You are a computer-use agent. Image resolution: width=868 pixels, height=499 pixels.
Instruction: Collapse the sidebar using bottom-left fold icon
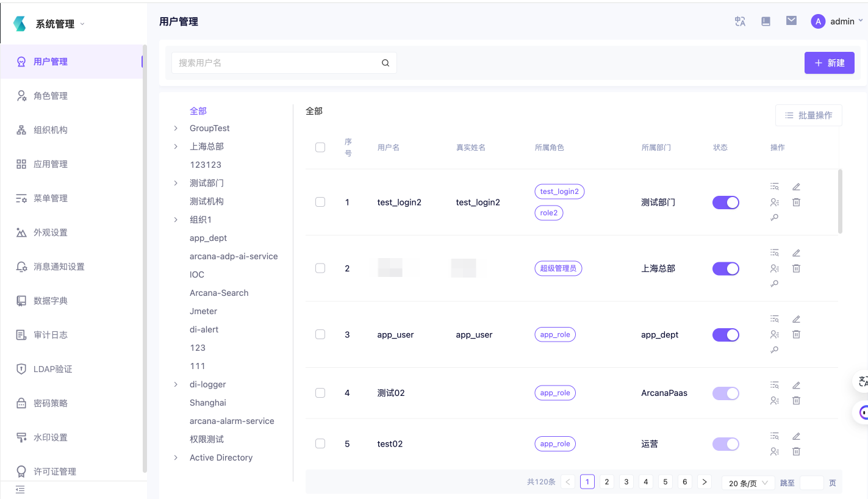[x=20, y=489]
